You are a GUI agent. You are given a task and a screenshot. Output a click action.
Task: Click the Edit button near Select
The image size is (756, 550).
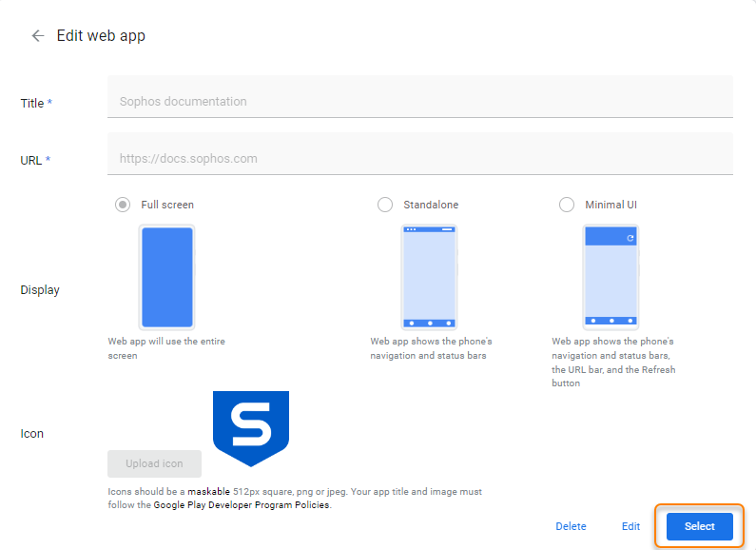tap(630, 526)
